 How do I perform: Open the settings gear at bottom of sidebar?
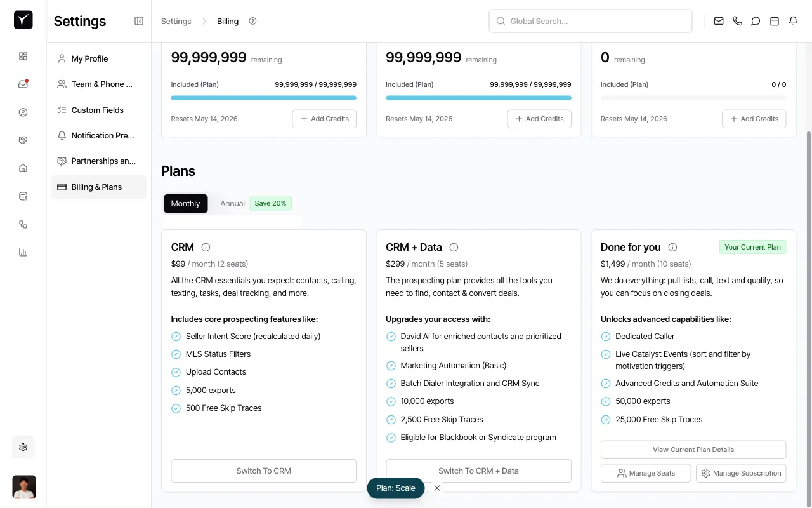(x=23, y=447)
